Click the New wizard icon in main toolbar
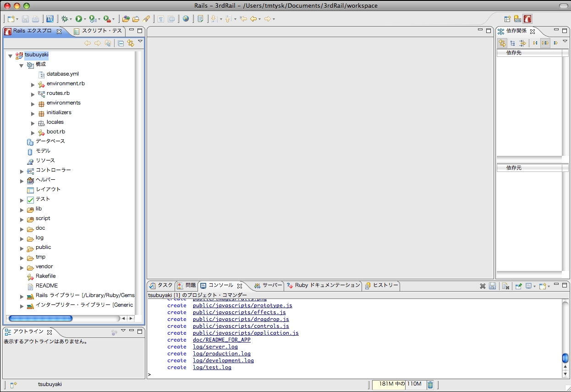571x392 pixels. point(11,19)
